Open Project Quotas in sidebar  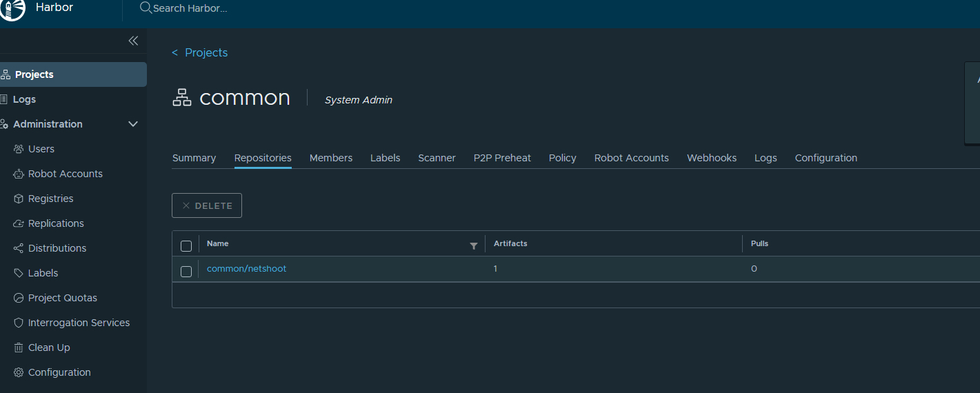click(x=62, y=298)
